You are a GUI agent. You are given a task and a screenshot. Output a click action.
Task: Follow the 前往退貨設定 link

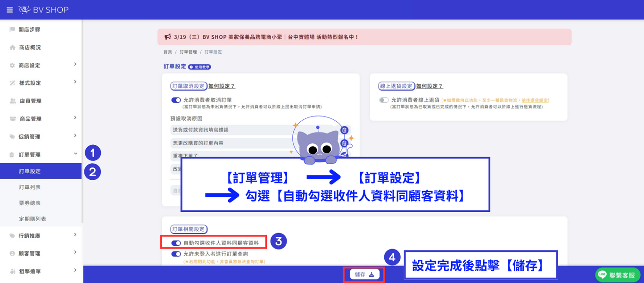pos(535,100)
